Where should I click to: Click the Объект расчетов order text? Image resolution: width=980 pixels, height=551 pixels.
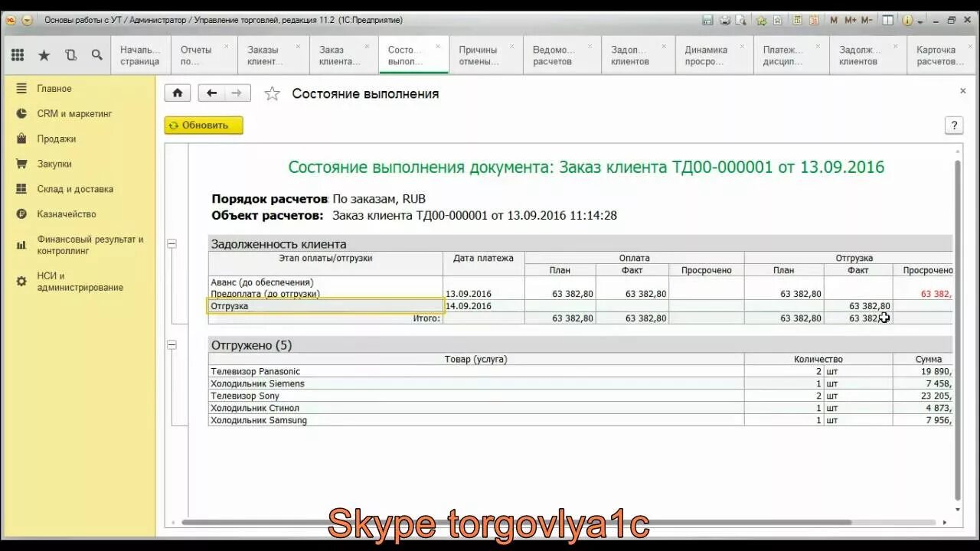(475, 216)
